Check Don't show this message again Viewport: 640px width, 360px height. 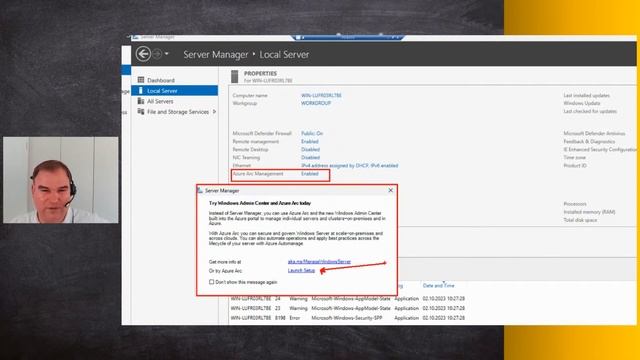[x=211, y=282]
